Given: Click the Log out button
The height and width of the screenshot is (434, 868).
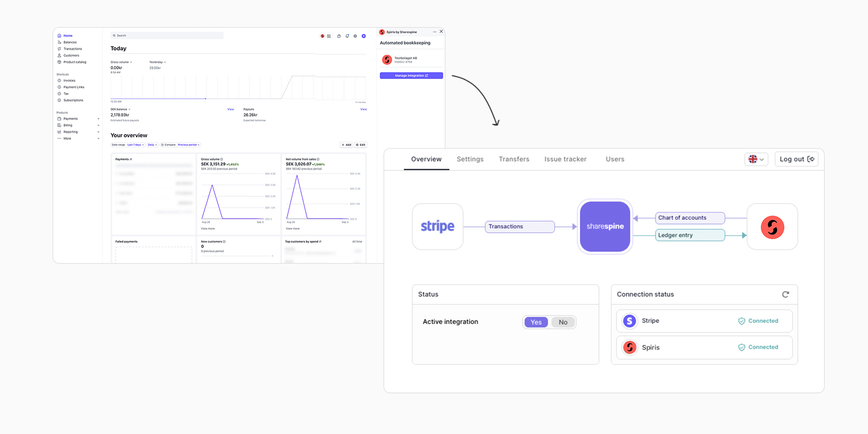Looking at the screenshot, I should (796, 159).
